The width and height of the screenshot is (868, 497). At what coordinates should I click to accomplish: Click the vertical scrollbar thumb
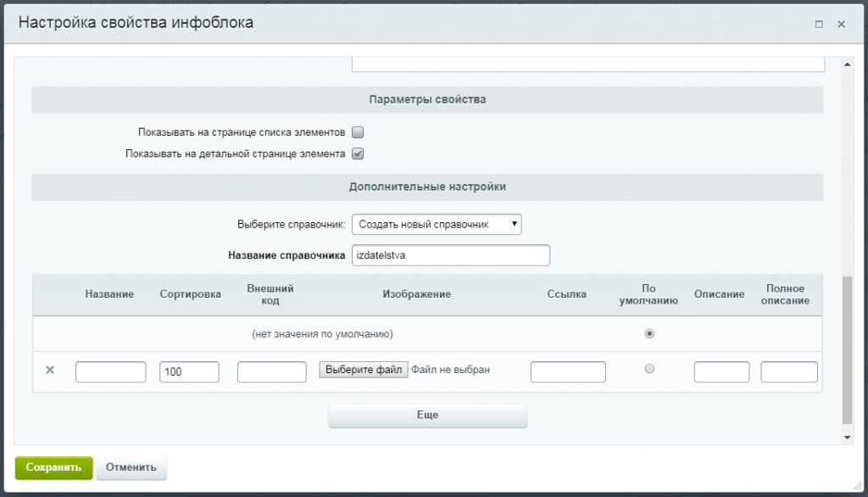tap(847, 349)
